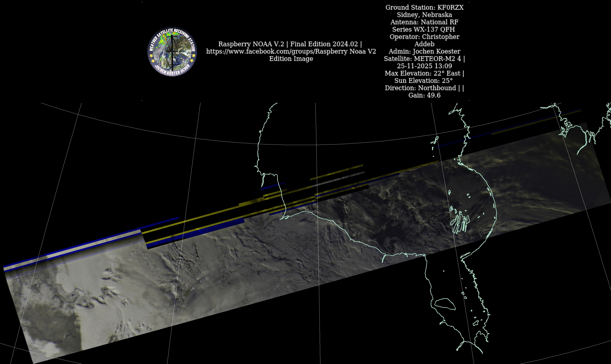Select the 'Series WX-137 QFH' text
This screenshot has width=611, height=364.
click(423, 29)
